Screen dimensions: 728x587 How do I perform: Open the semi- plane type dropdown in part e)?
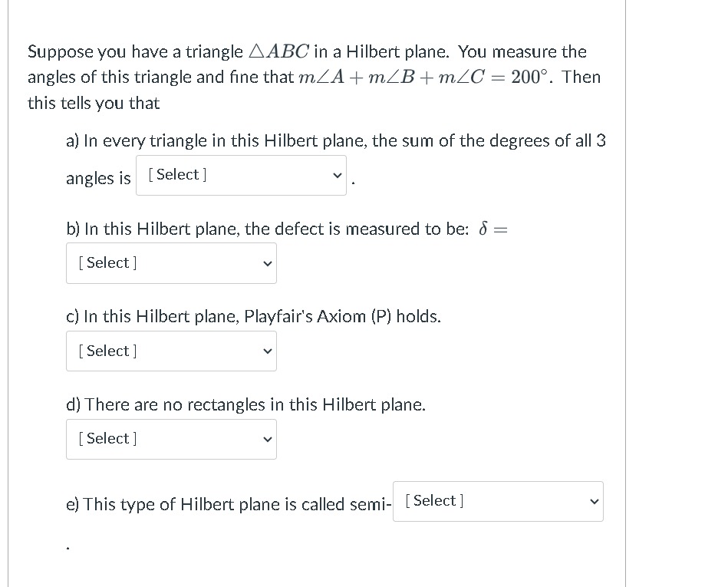click(x=498, y=501)
